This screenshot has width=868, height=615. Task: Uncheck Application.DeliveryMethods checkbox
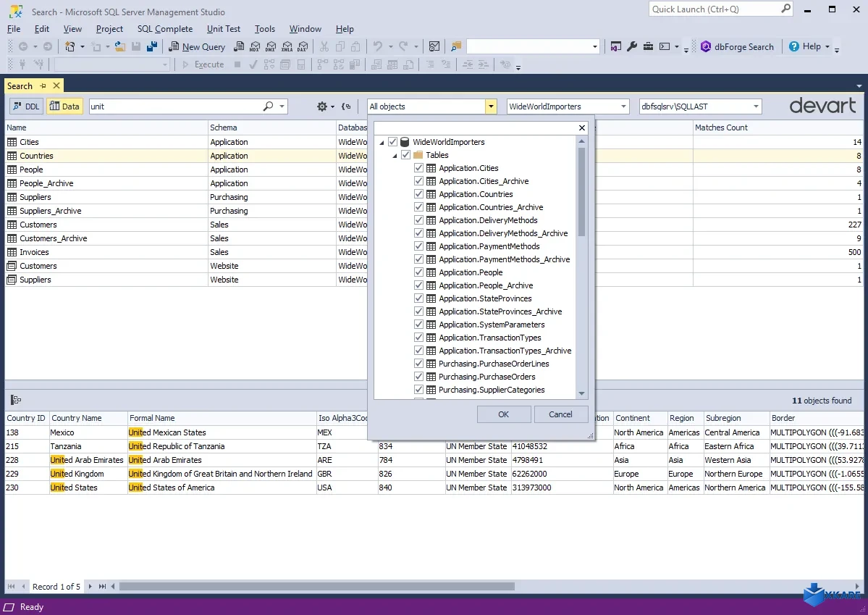pos(418,220)
